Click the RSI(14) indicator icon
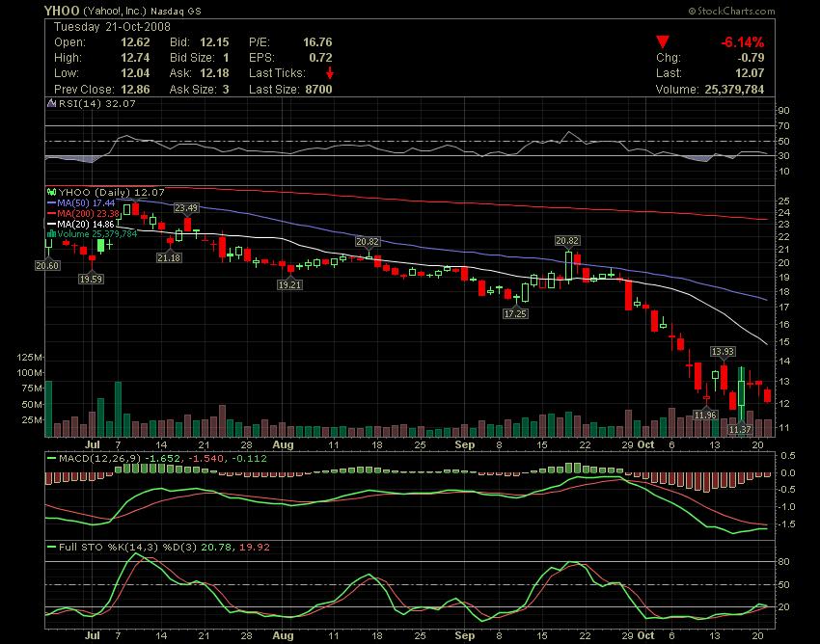820x644 pixels. 51,103
